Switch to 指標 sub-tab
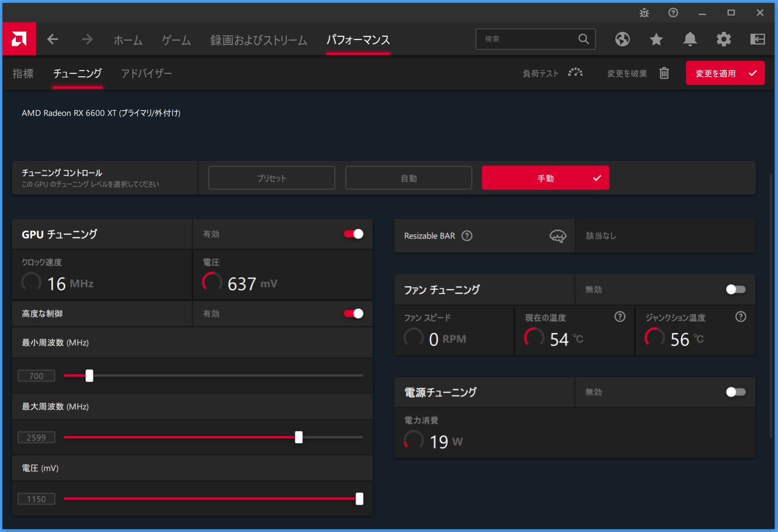This screenshot has height=532, width=778. click(23, 73)
